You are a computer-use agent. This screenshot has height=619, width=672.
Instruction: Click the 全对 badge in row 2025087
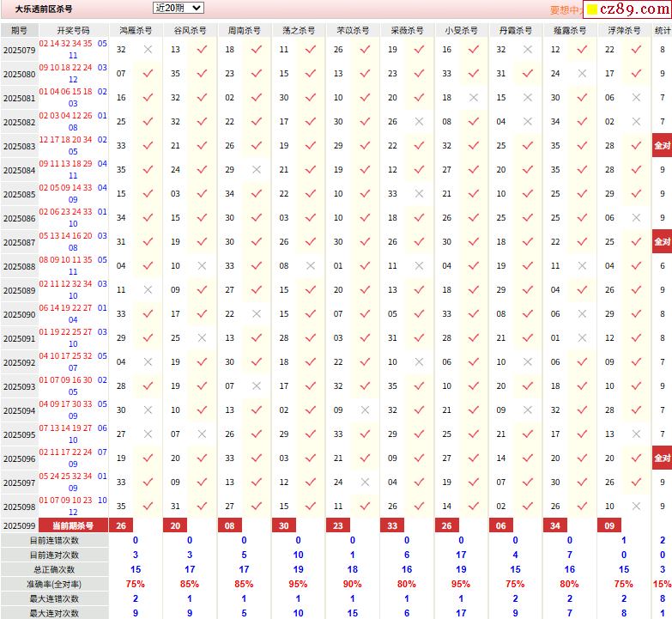tap(663, 242)
